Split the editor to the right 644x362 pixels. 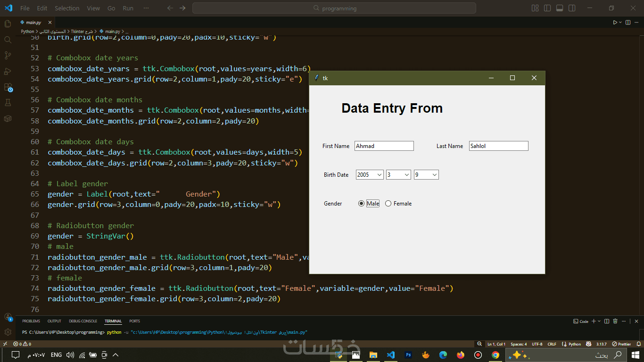pyautogui.click(x=628, y=22)
